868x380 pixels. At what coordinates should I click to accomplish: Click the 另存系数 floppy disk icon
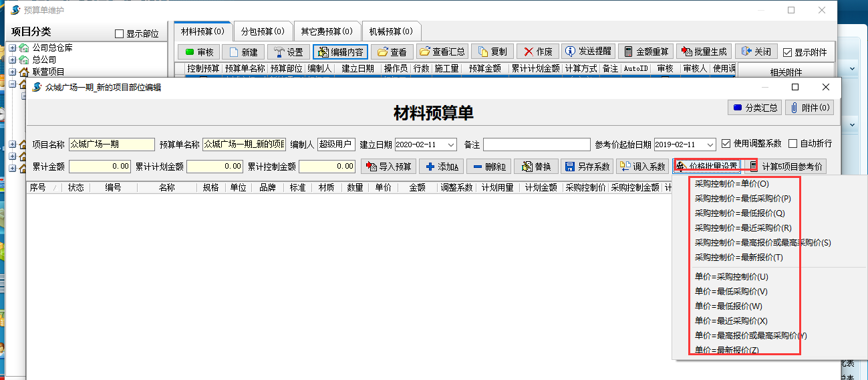(x=569, y=167)
